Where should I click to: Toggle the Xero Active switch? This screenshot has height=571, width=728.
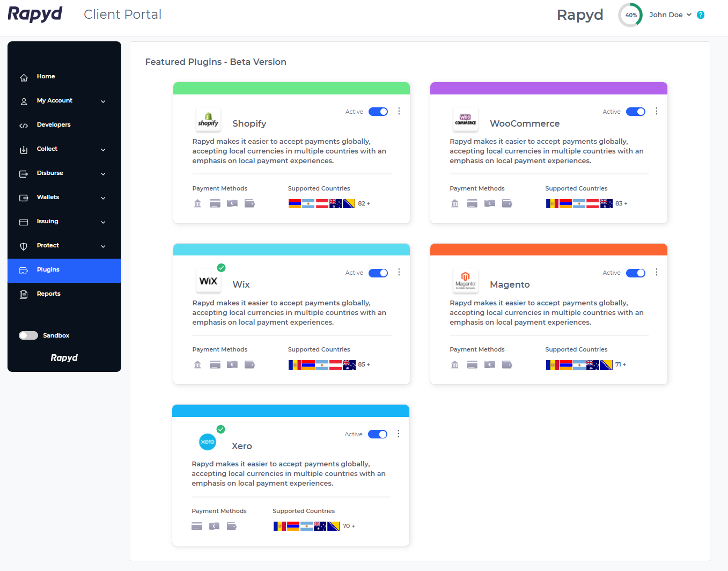(x=378, y=434)
